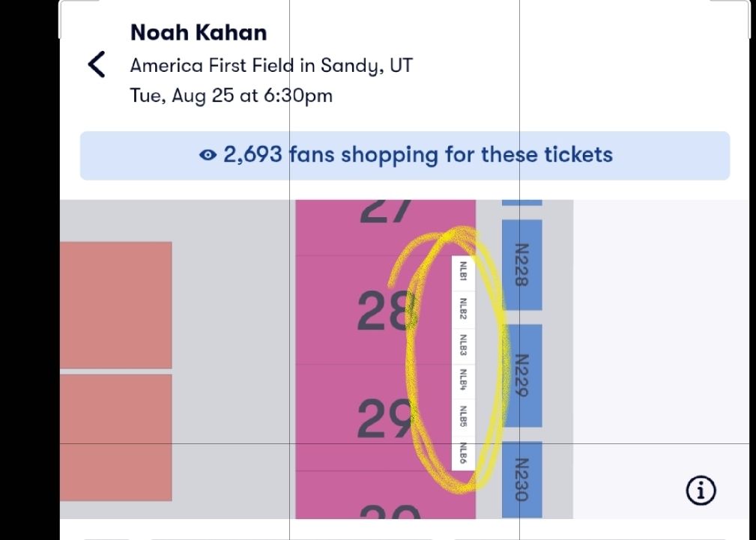Image resolution: width=756 pixels, height=540 pixels.
Task: Choose blue section N230
Action: pyautogui.click(x=521, y=479)
